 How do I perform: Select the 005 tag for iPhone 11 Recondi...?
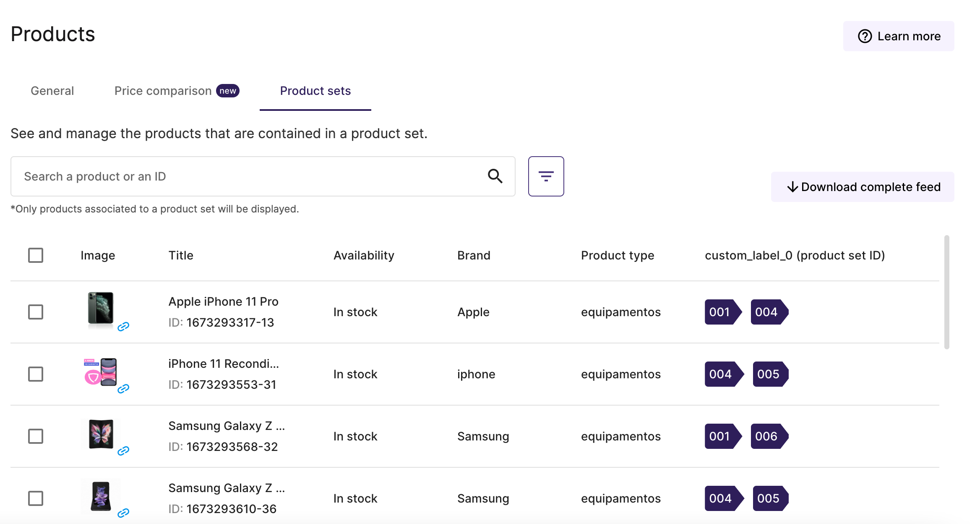click(771, 374)
